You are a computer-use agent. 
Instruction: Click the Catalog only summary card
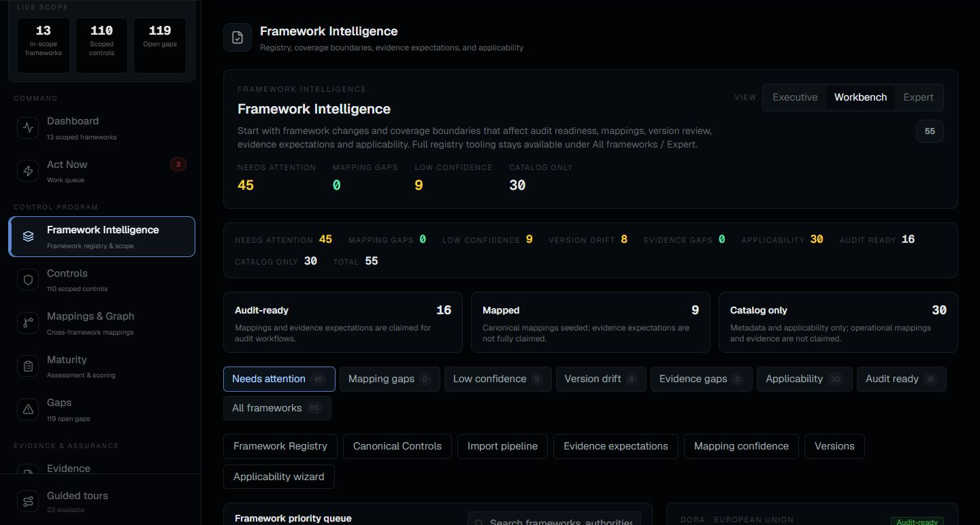click(838, 322)
